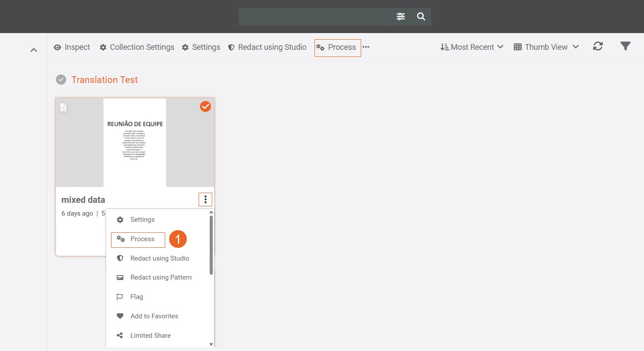The width and height of the screenshot is (644, 351).
Task: Deselect the orange checkmark on mixed data card
Action: click(x=205, y=106)
